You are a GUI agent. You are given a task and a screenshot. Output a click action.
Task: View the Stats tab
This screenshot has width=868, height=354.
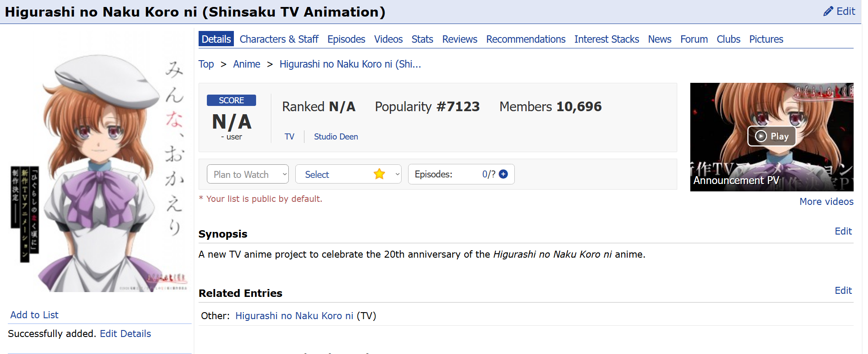[422, 39]
